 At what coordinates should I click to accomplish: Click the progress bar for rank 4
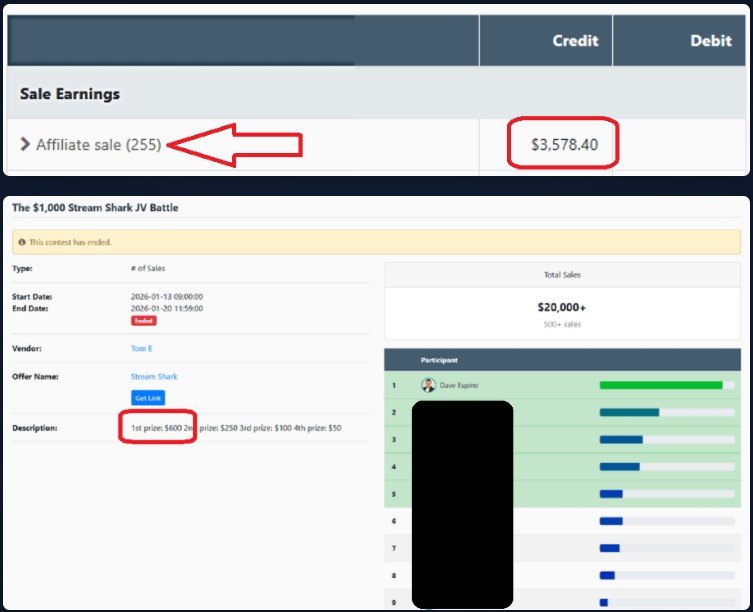619,466
